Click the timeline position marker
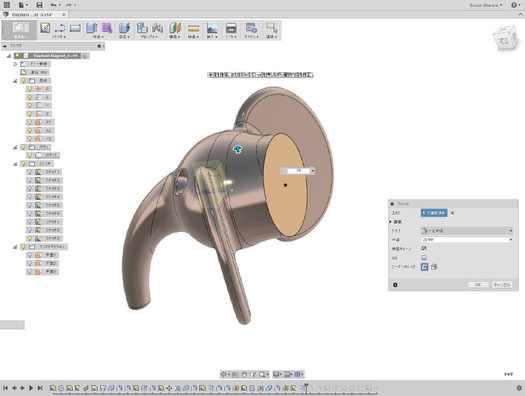The width and height of the screenshot is (525, 396). point(306,388)
